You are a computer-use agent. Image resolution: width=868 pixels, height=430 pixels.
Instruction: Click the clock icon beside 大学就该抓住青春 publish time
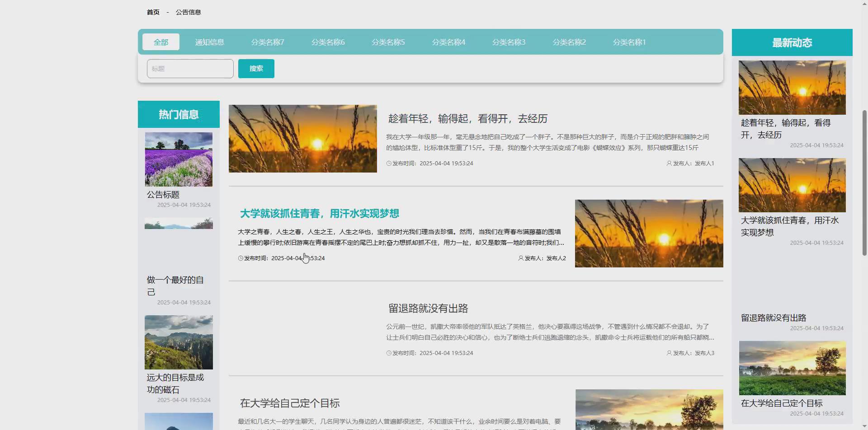(240, 258)
